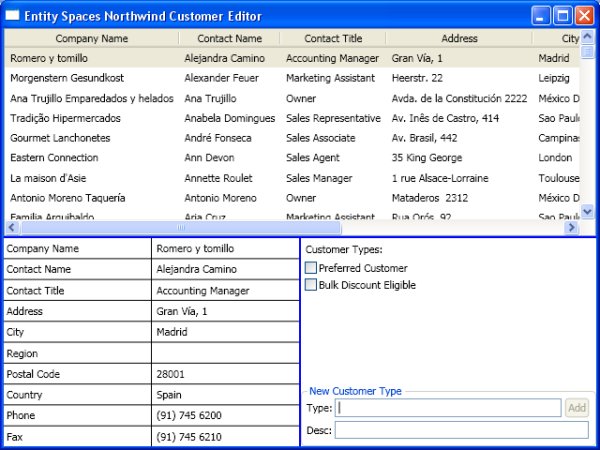Edit Contact Name value Alejandra Camino in form

point(225,269)
